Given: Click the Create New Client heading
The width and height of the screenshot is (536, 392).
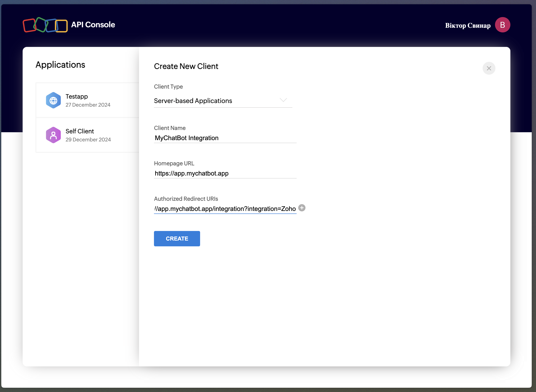Looking at the screenshot, I should click(186, 66).
